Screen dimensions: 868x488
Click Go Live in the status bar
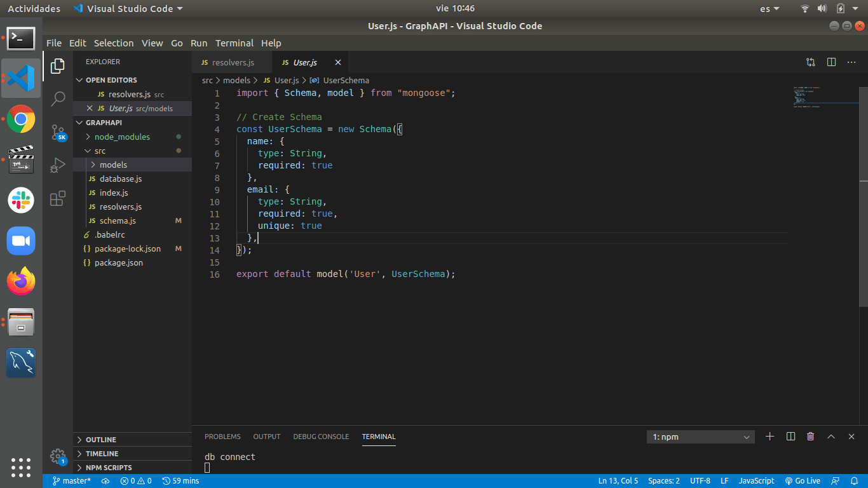(803, 481)
